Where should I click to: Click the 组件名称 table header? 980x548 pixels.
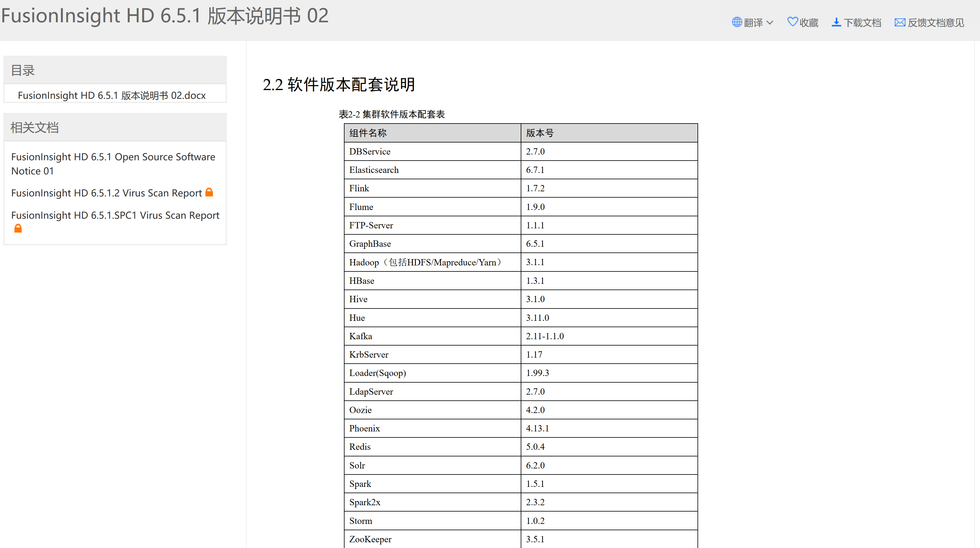pyautogui.click(x=367, y=133)
